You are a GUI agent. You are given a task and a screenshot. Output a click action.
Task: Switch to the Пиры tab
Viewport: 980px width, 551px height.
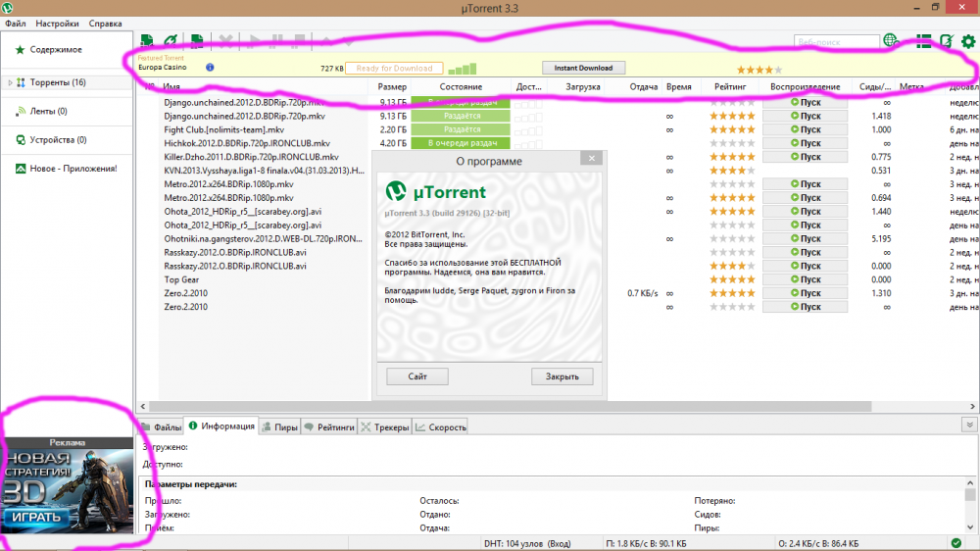[x=279, y=427]
